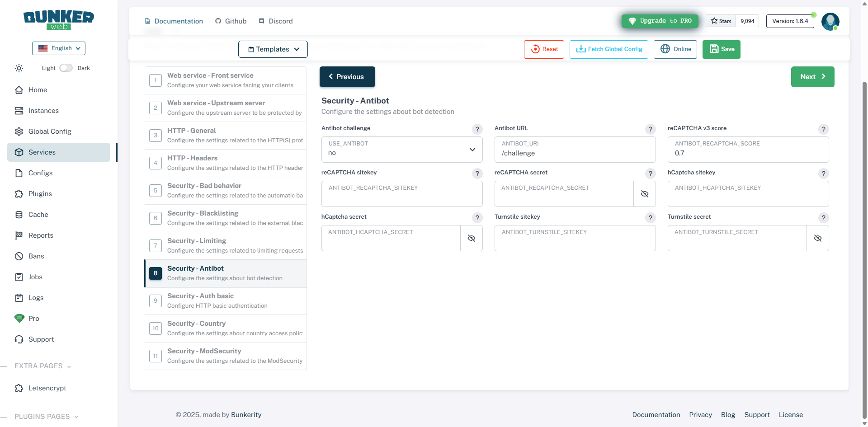The image size is (868, 427).
Task: Open Plugins puzzle icon in sidebar
Action: (x=19, y=194)
